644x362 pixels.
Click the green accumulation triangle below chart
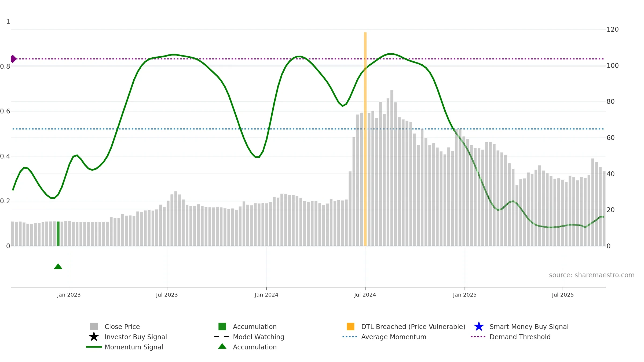(58, 266)
